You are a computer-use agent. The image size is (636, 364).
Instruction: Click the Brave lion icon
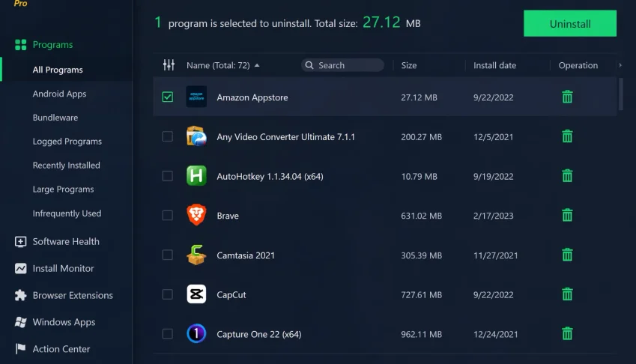point(196,215)
